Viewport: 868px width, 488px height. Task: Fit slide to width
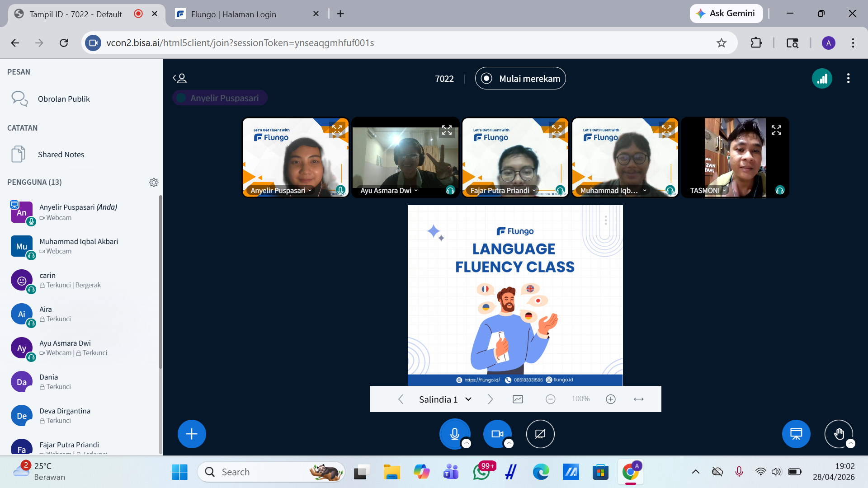coord(638,399)
